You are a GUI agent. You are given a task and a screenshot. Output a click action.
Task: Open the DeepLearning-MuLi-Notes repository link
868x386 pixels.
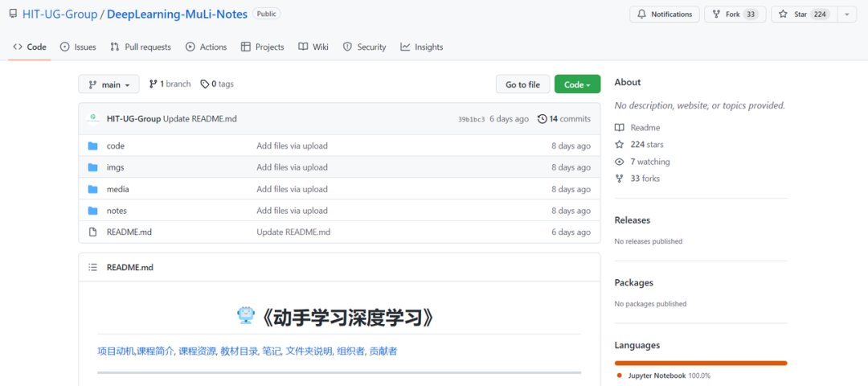tap(177, 14)
